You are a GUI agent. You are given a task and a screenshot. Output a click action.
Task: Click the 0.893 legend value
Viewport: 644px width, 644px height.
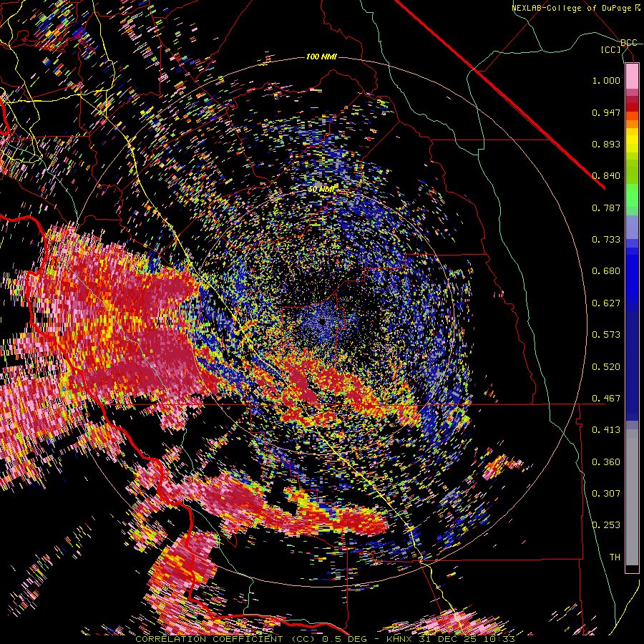(606, 144)
